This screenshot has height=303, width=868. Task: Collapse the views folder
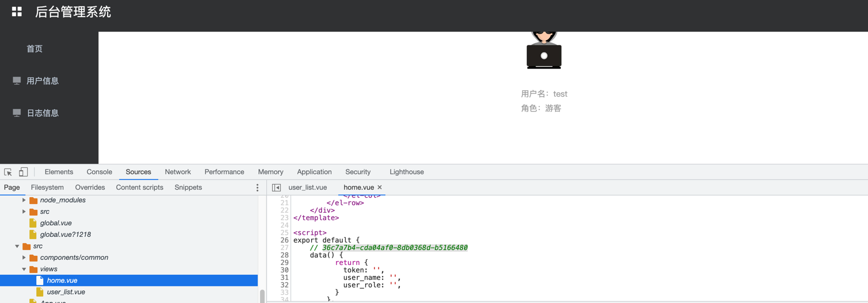point(24,269)
